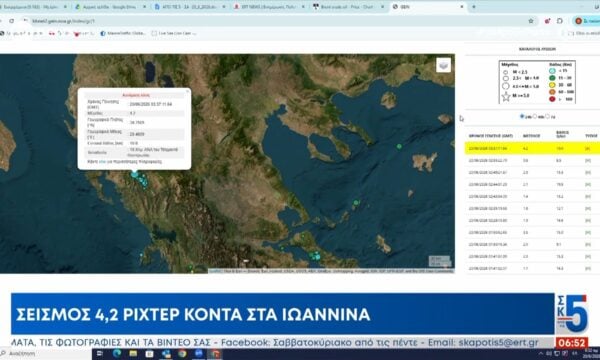Open the Task View taskbar button
The height and width of the screenshot is (360, 600).
[100, 354]
